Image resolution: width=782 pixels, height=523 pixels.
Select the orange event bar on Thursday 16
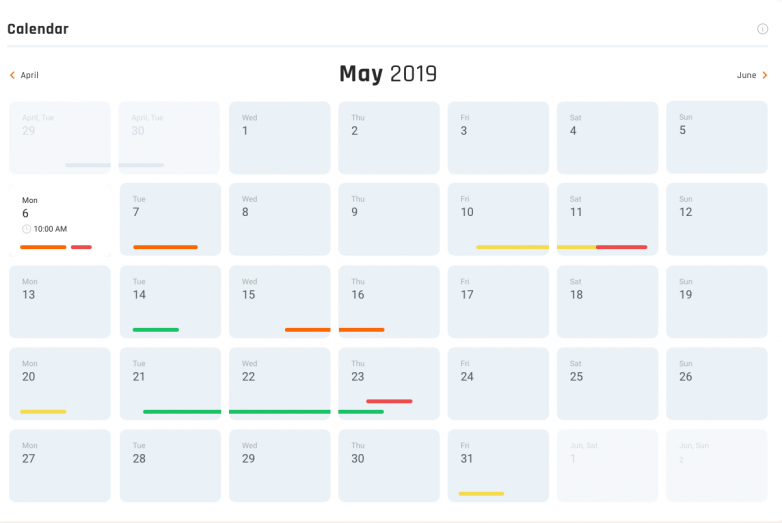pos(362,330)
